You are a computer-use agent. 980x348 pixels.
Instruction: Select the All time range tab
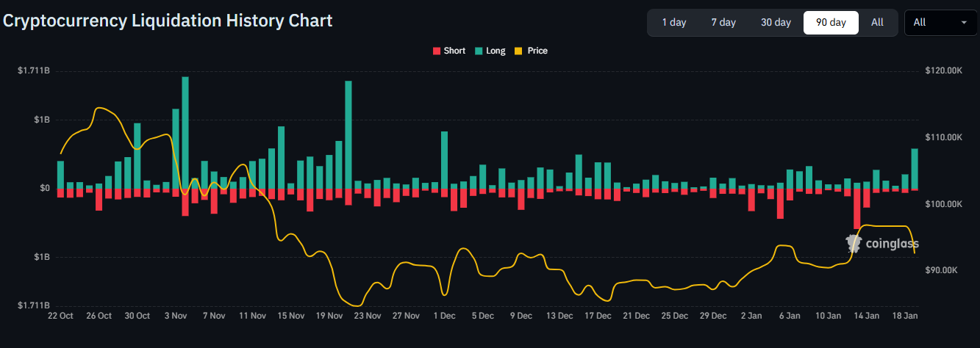click(877, 22)
